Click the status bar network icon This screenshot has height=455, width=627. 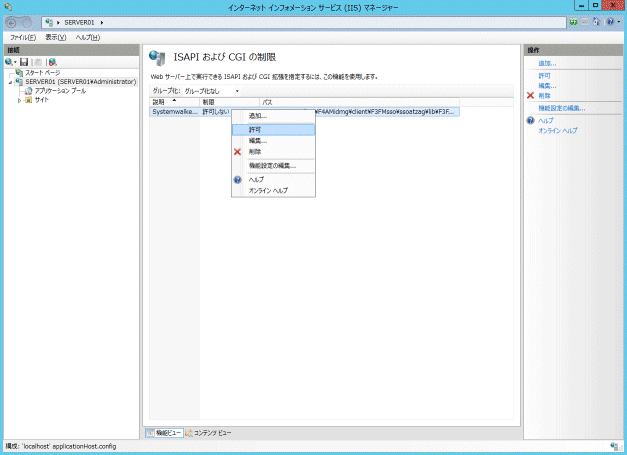click(614, 446)
